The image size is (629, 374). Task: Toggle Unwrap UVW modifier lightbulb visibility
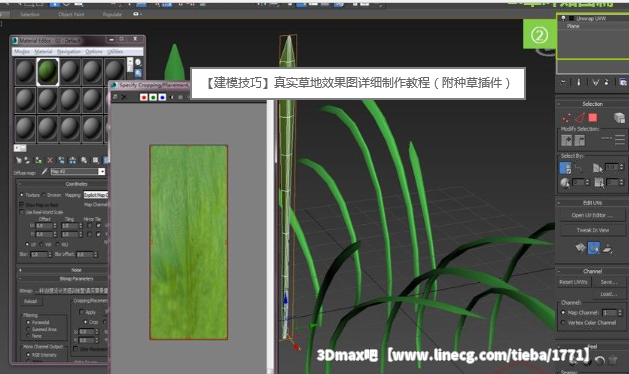point(563,18)
